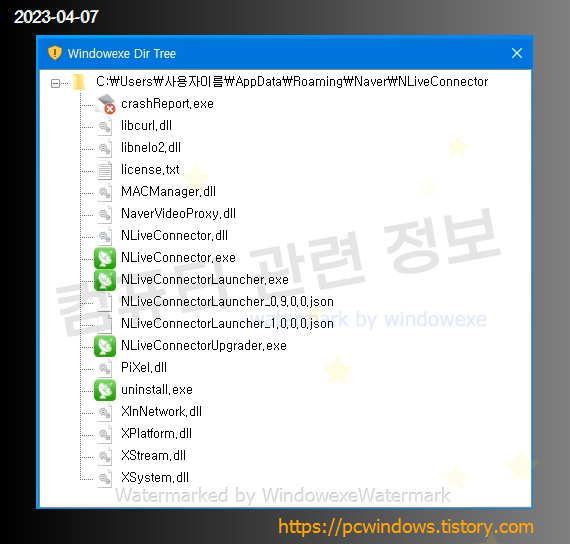Click the libnelo2.dll gear file icon
This screenshot has width=570, height=544.
click(105, 148)
